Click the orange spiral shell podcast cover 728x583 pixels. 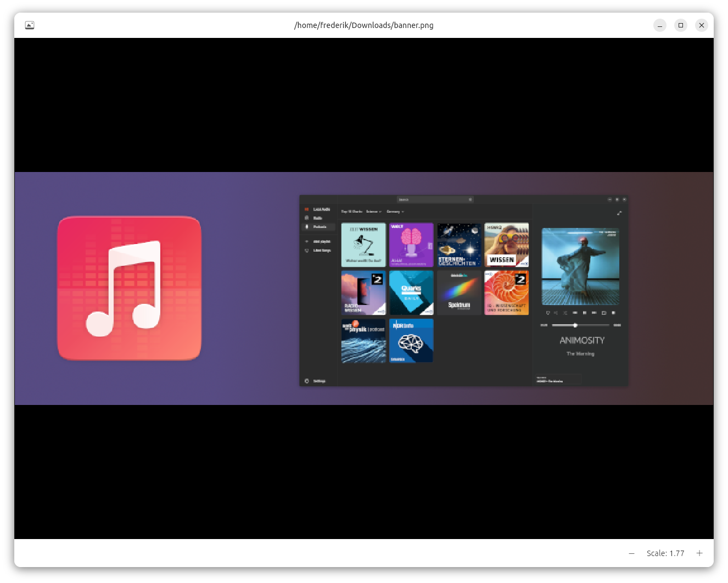507,293
